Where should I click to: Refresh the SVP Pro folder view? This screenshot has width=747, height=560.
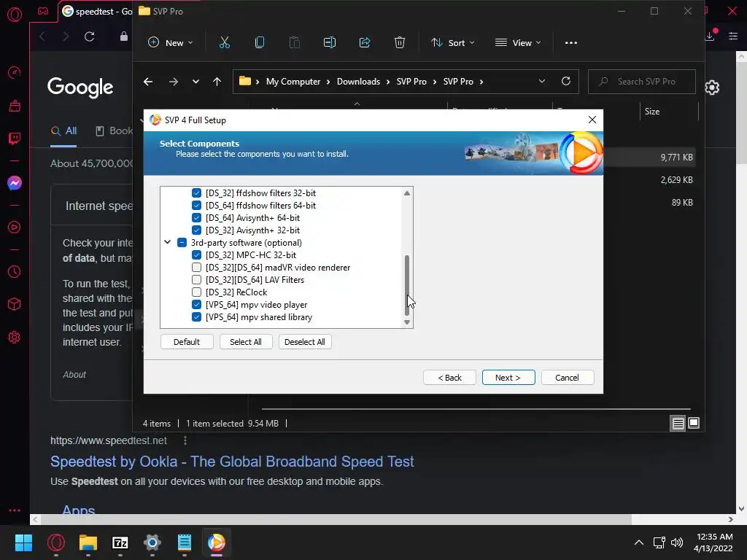(566, 81)
